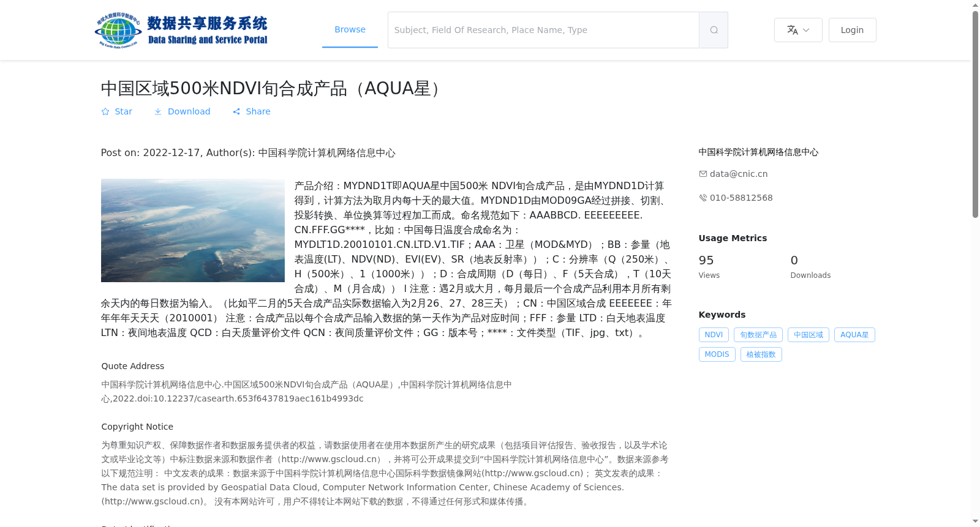Click the scrollbar down arrow
Image resolution: width=980 pixels, height=527 pixels.
tap(975, 521)
